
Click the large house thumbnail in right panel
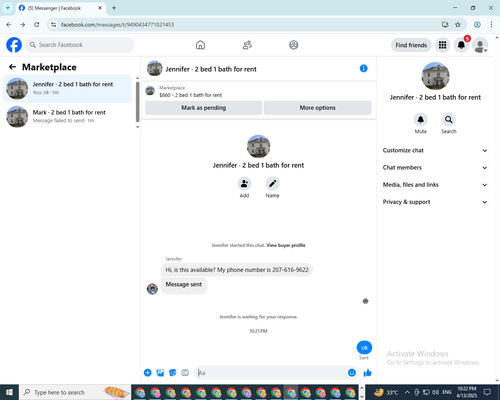pos(435,76)
